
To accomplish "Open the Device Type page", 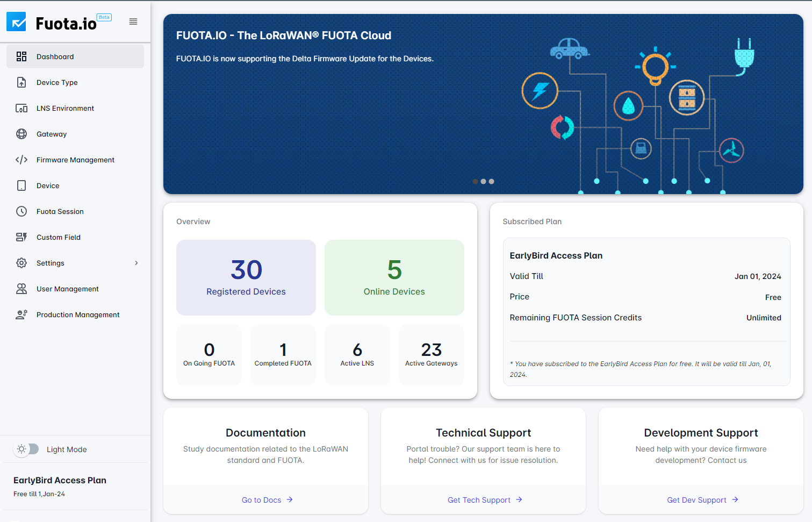I will pos(75,82).
